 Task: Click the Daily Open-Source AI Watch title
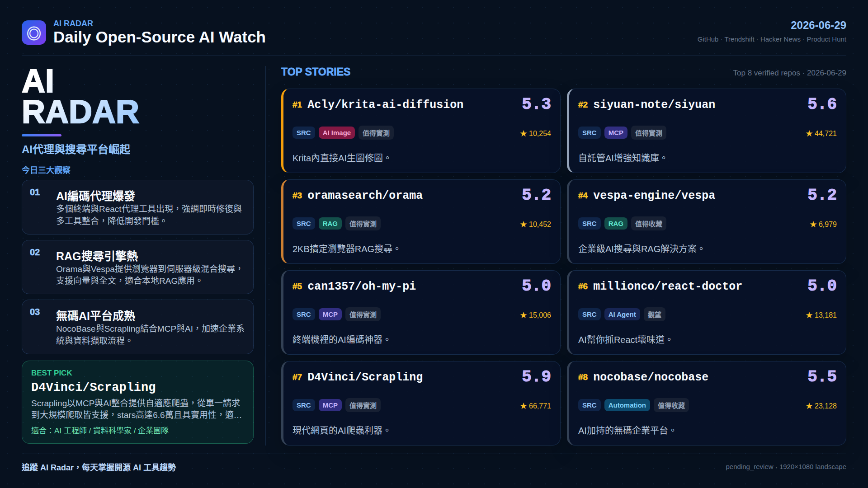(159, 37)
